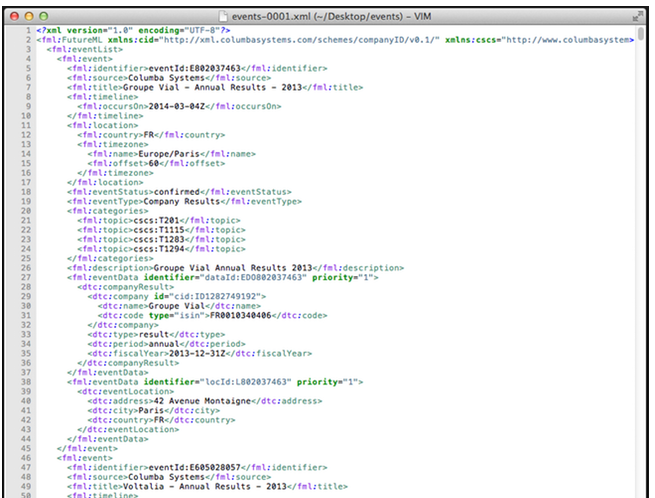
Task: Click ISIN code FR0010340406
Action: (241, 315)
